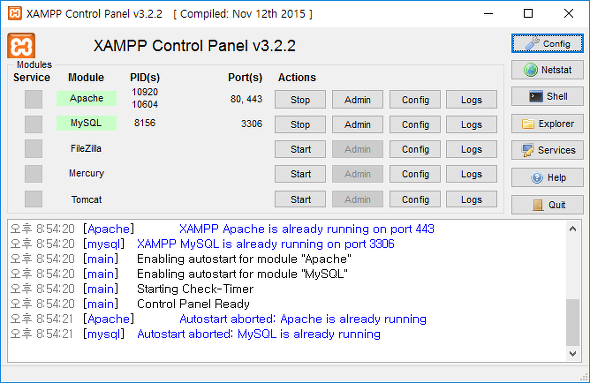Click the large XAMPP orange logo
Viewport: 590px width, 383px height.
[21, 46]
